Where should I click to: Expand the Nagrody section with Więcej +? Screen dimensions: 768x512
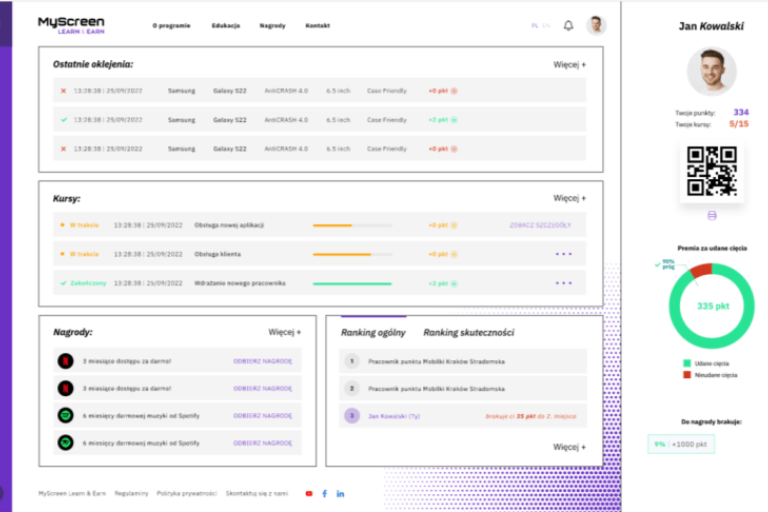284,332
